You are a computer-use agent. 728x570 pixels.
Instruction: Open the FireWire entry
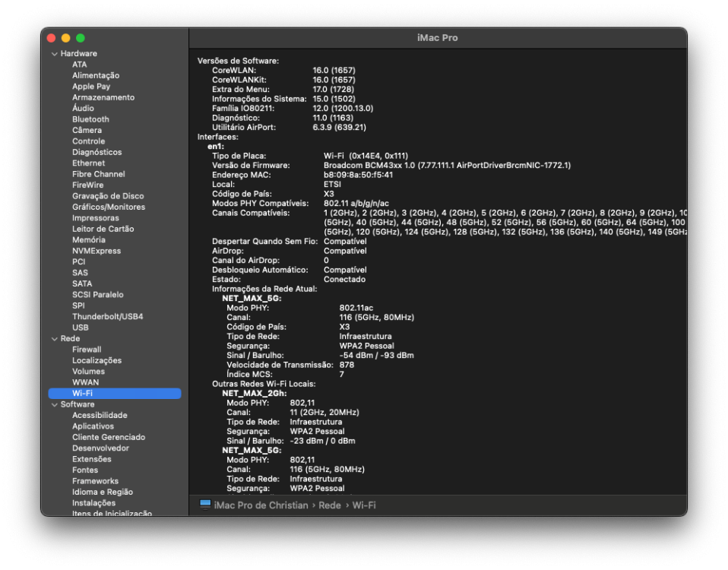[87, 185]
